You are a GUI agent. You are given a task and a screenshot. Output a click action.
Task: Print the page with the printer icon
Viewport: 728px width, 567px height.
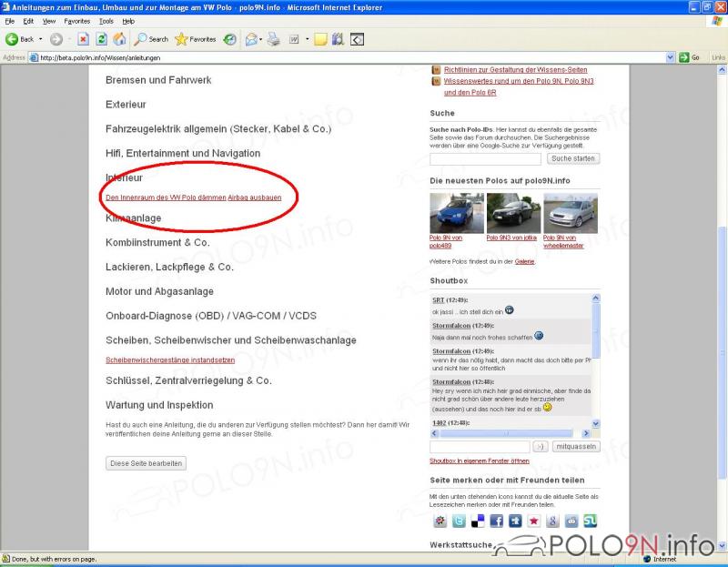274,39
